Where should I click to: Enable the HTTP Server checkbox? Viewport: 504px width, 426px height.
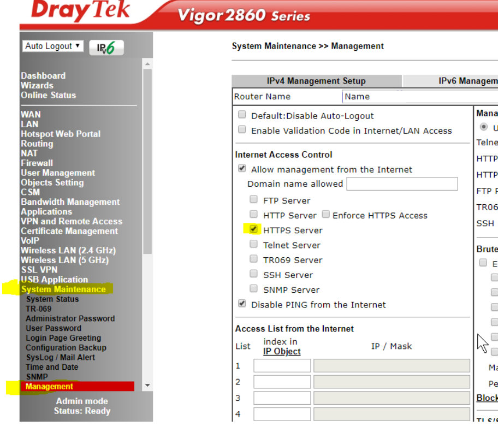(x=253, y=214)
